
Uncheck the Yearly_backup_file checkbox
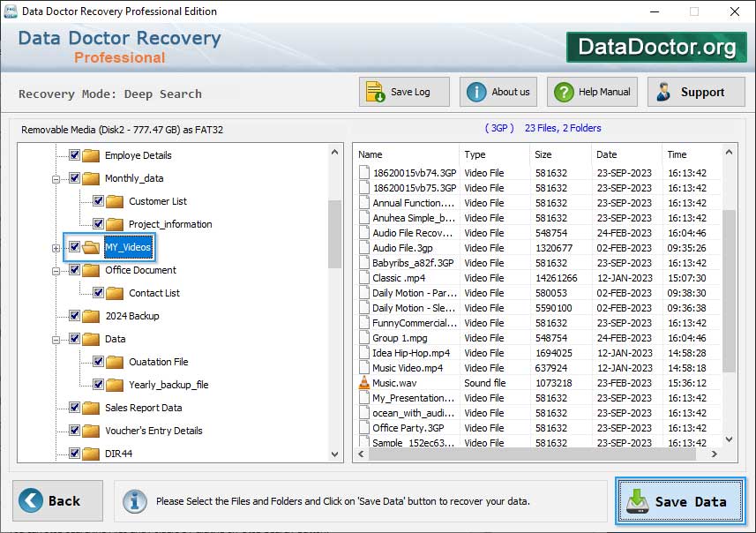pos(98,385)
